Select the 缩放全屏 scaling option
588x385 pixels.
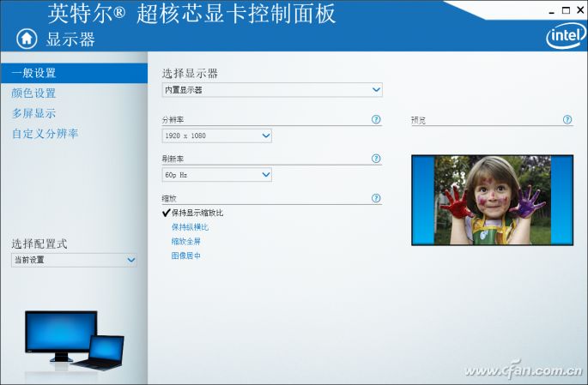tap(186, 241)
